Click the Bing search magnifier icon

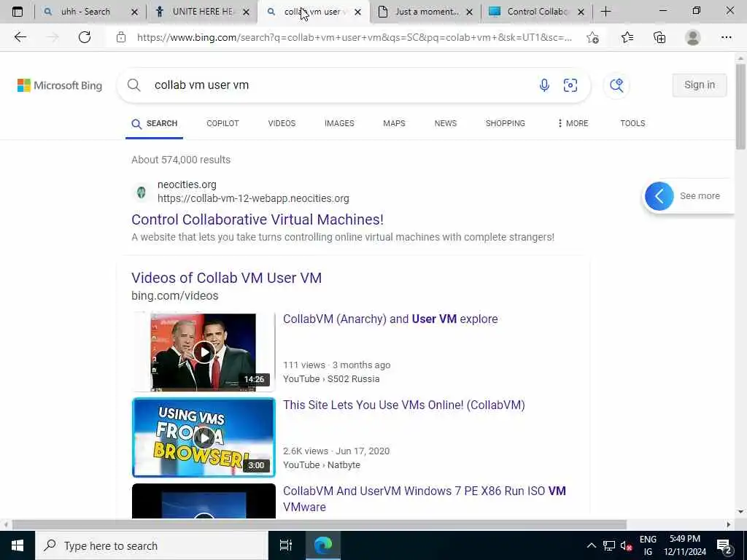click(x=134, y=85)
